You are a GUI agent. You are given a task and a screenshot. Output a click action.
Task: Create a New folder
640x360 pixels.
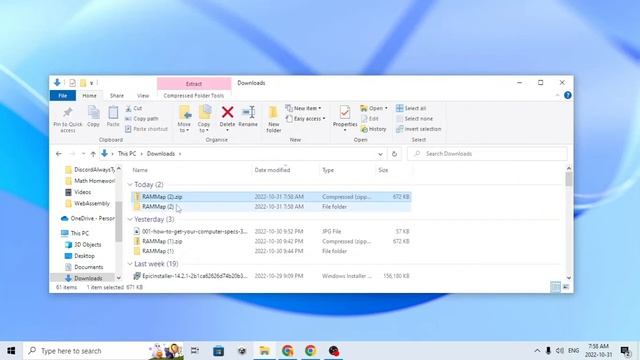[273, 119]
